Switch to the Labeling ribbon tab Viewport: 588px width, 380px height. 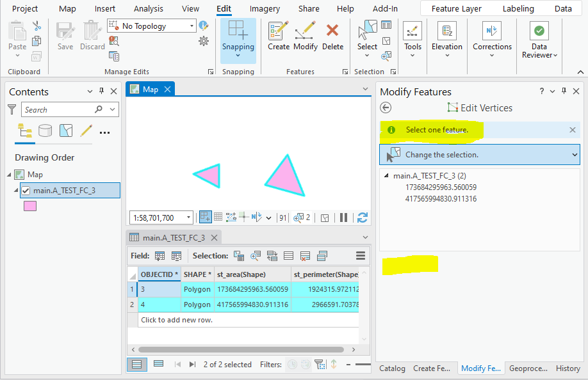tap(518, 8)
